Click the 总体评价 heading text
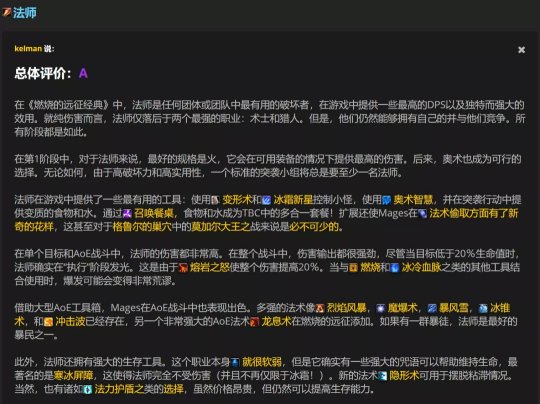540x404 pixels. (x=43, y=73)
